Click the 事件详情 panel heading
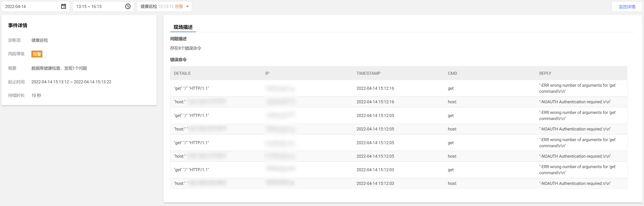The width and height of the screenshot is (644, 206). (17, 25)
